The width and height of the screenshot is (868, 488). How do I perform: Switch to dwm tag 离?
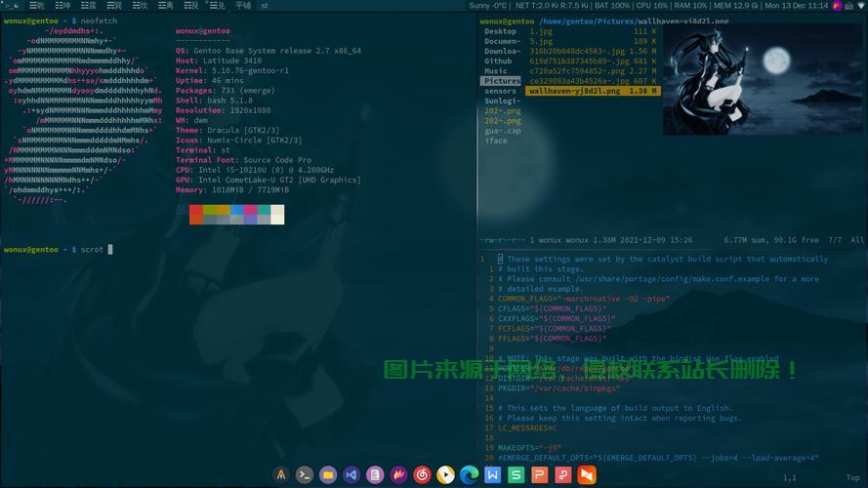166,6
